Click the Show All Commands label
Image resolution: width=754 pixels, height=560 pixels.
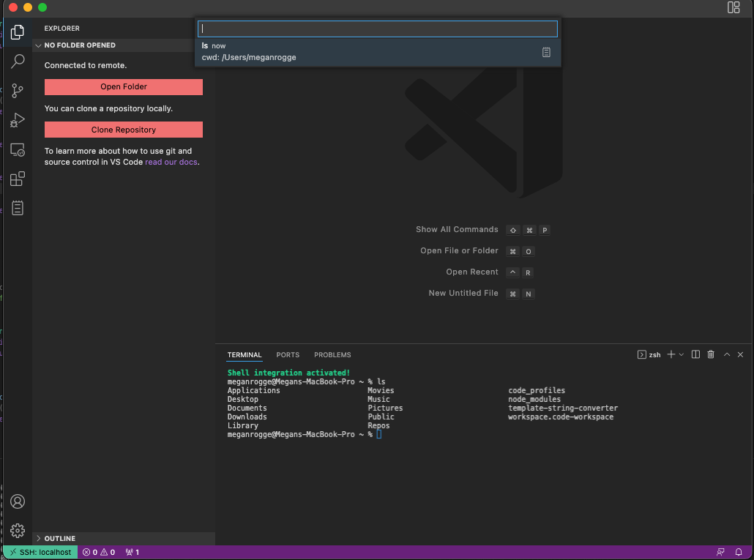(457, 229)
